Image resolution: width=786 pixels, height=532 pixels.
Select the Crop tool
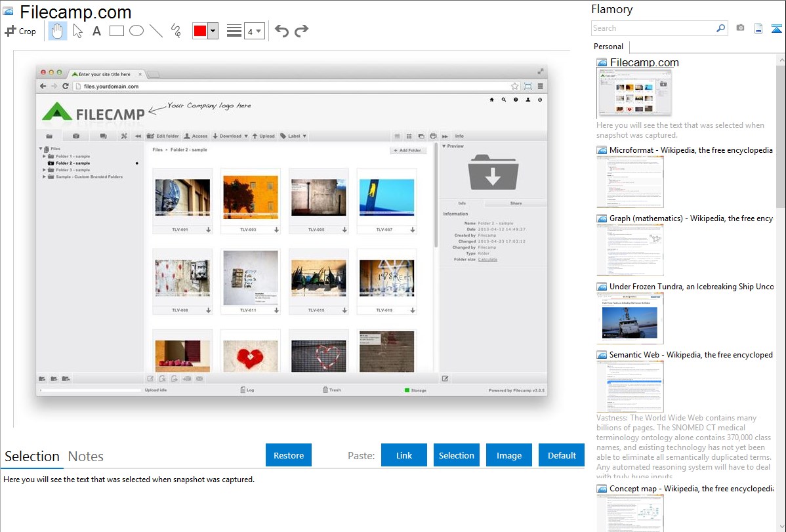pyautogui.click(x=20, y=31)
